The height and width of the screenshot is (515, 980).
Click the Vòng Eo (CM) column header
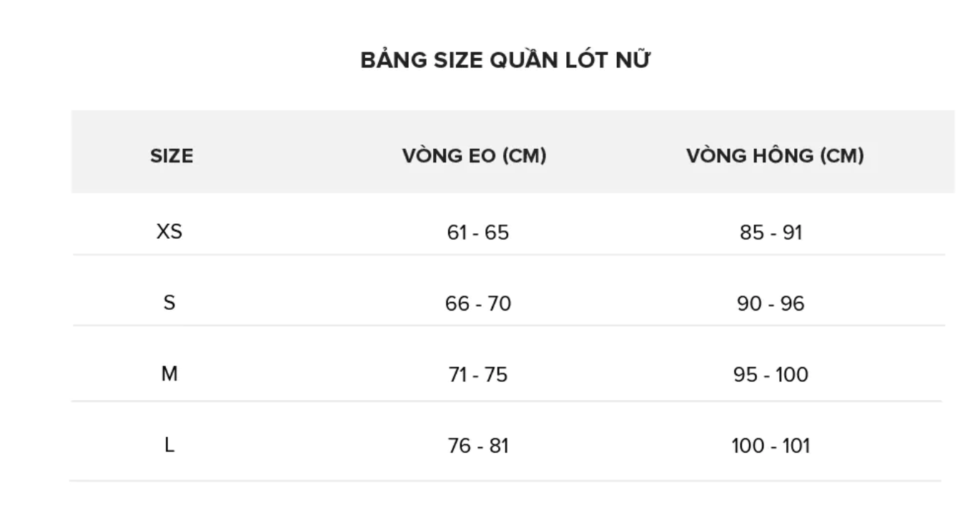[474, 155]
